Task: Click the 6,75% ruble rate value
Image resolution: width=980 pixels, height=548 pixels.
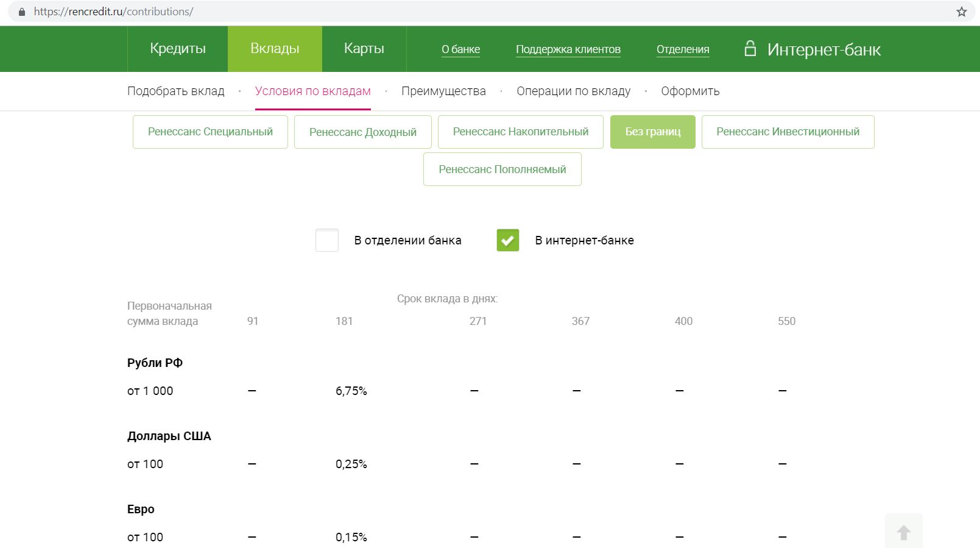Action: tap(351, 391)
